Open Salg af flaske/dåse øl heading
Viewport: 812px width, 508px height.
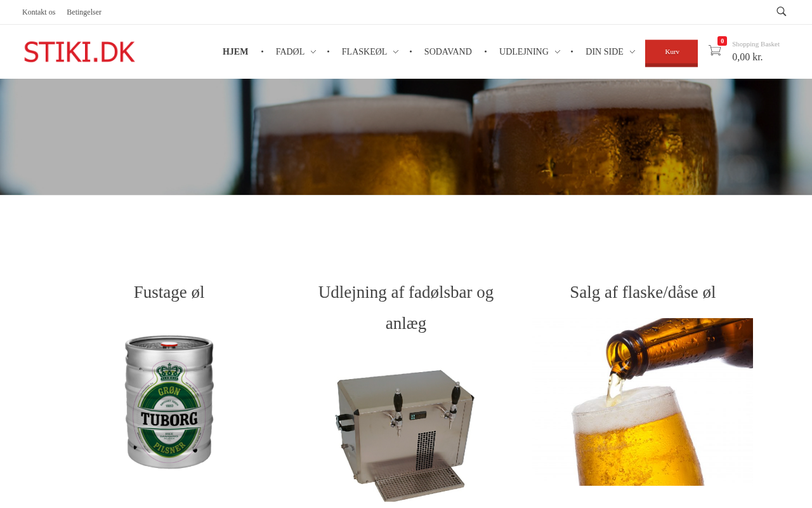tap(643, 292)
